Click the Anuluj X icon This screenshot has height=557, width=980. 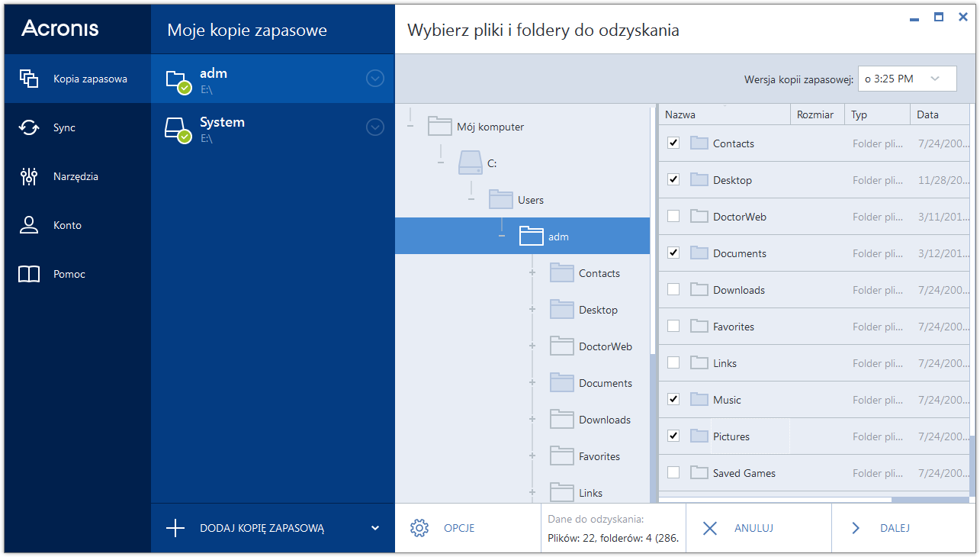pyautogui.click(x=710, y=528)
